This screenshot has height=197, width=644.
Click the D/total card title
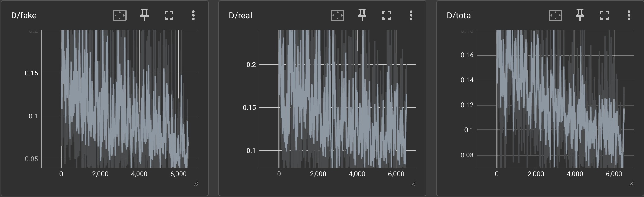click(460, 16)
